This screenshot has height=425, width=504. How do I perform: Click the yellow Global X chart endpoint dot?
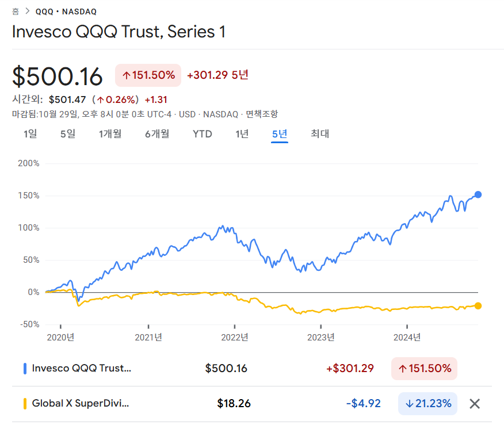pyautogui.click(x=478, y=306)
